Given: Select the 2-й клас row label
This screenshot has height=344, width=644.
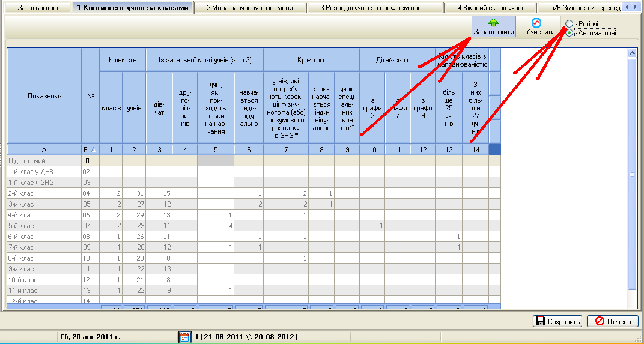Looking at the screenshot, I should point(44,193).
